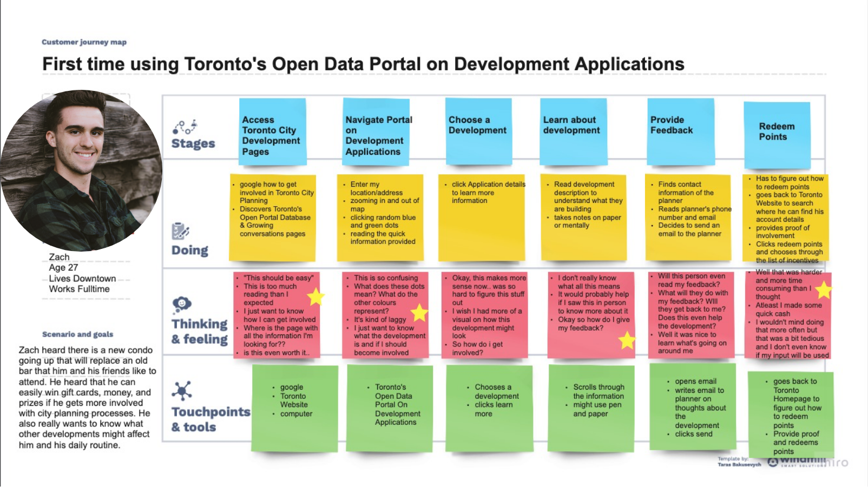Select 'Access Toronto City Development Pages' blue note

[273, 131]
